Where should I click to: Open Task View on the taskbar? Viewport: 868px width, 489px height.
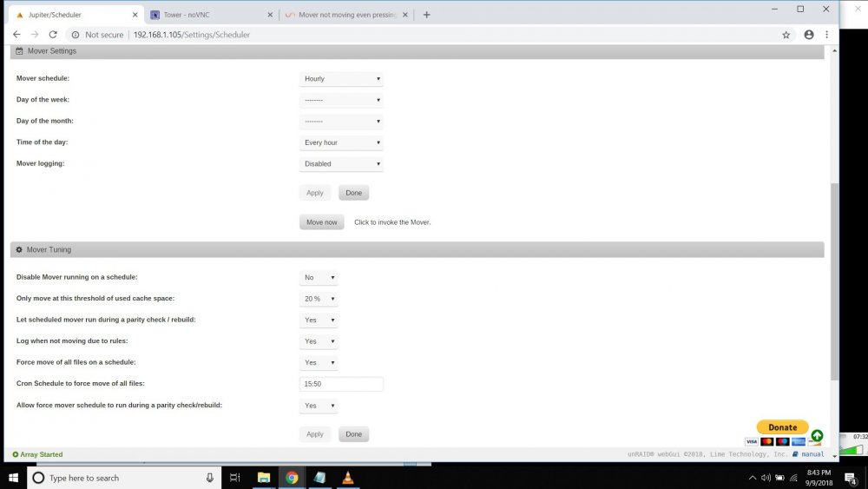click(234, 478)
